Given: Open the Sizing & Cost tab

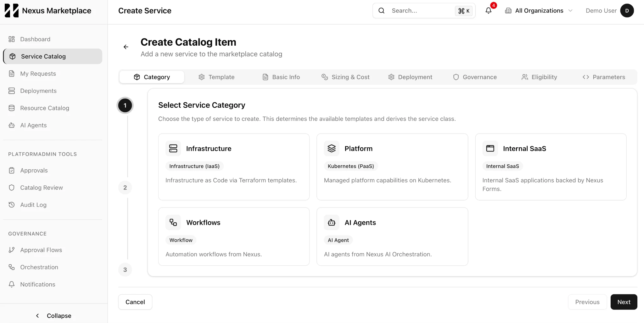Looking at the screenshot, I should pyautogui.click(x=345, y=77).
